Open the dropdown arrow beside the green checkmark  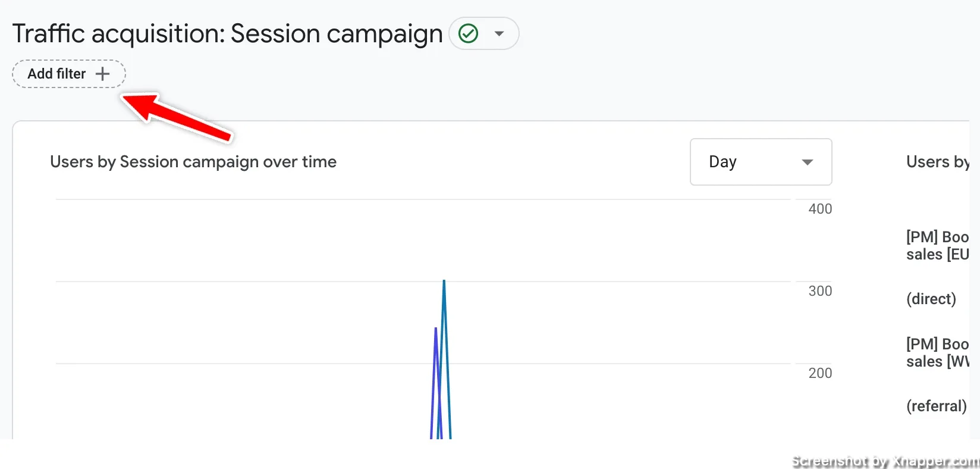[x=500, y=33]
